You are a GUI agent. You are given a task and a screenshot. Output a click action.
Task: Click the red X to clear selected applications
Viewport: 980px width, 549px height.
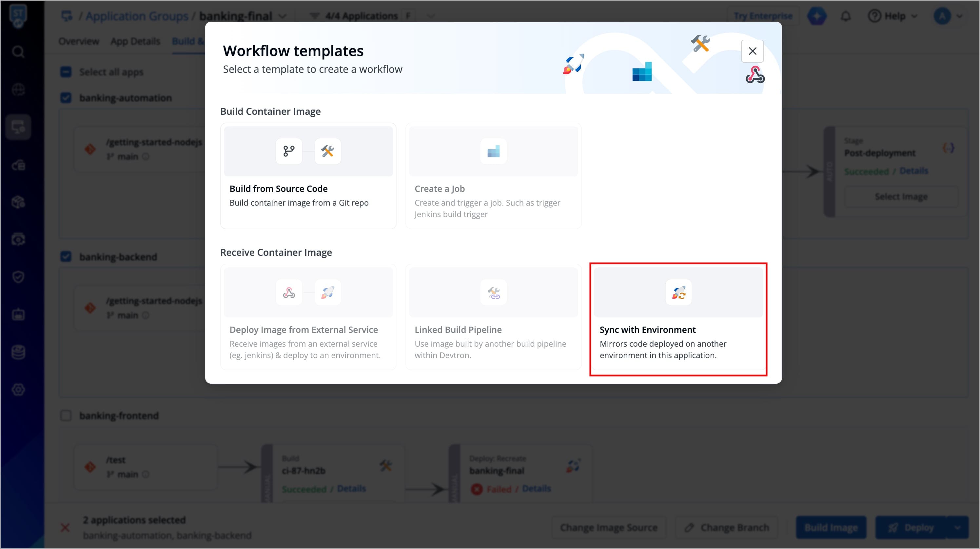click(x=65, y=527)
